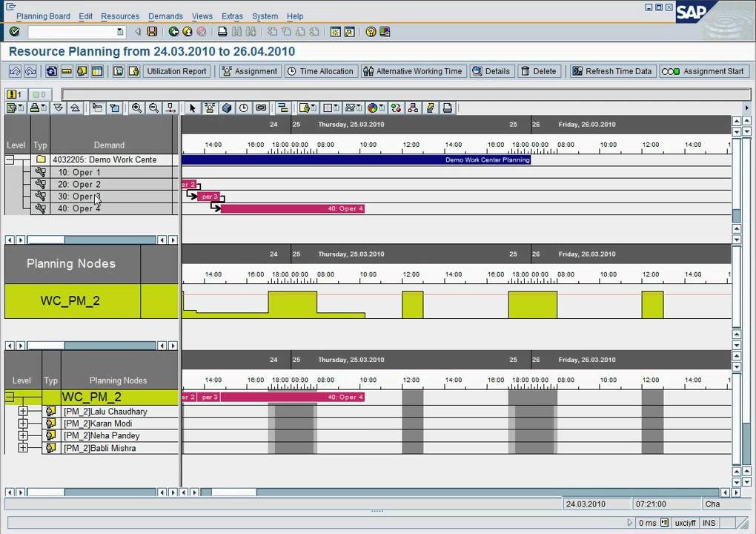Click the green checkmark Enter icon
756x534 pixels.
coord(15,32)
